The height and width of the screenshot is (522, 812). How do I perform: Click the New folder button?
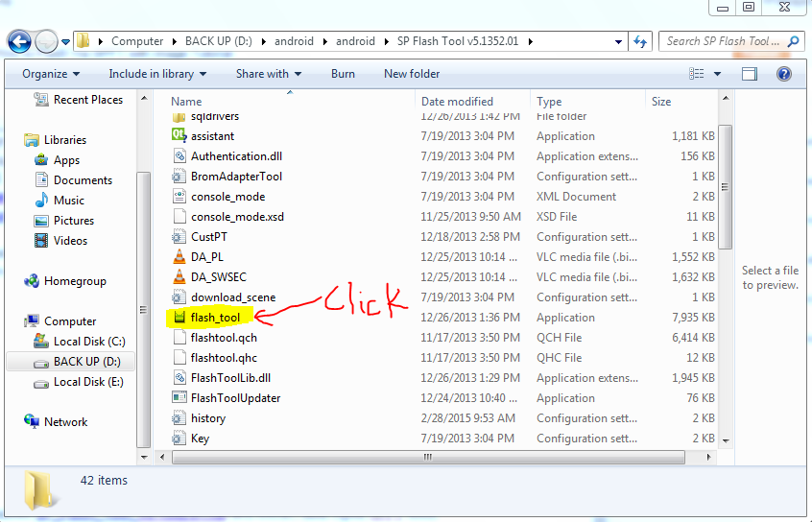pyautogui.click(x=412, y=74)
